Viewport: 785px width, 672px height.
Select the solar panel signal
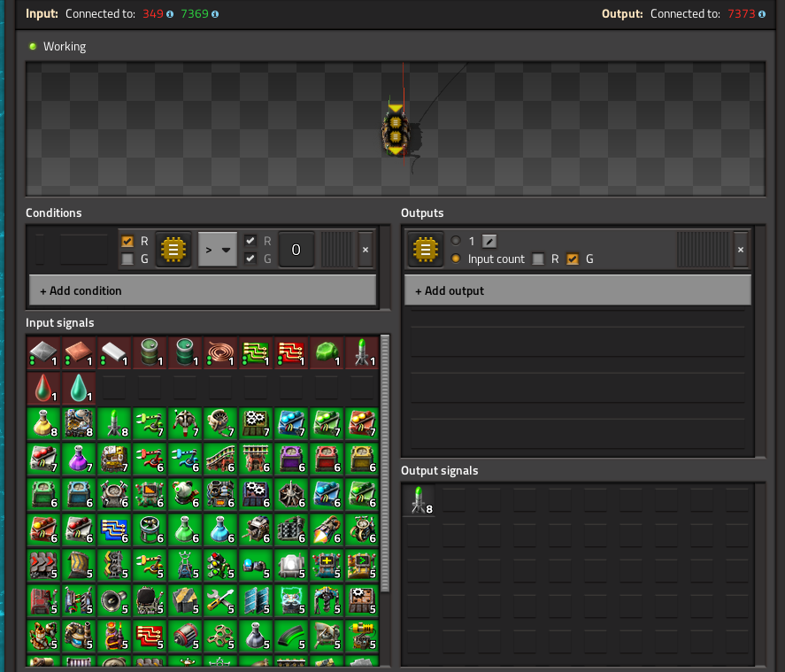point(256,601)
